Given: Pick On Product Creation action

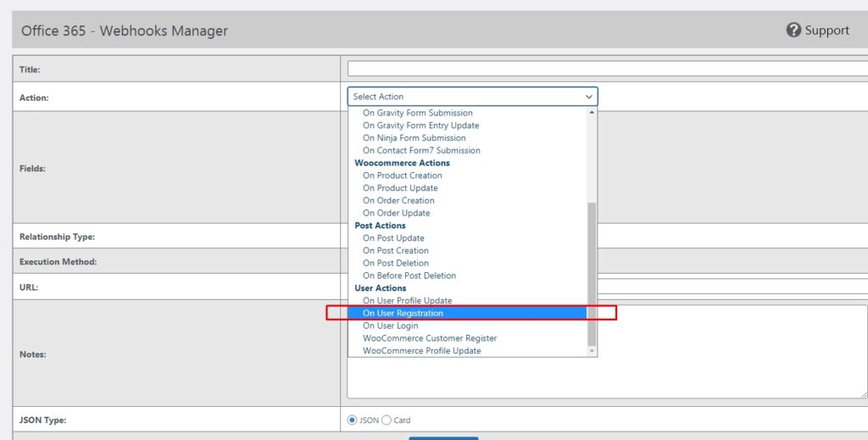Looking at the screenshot, I should [x=402, y=175].
